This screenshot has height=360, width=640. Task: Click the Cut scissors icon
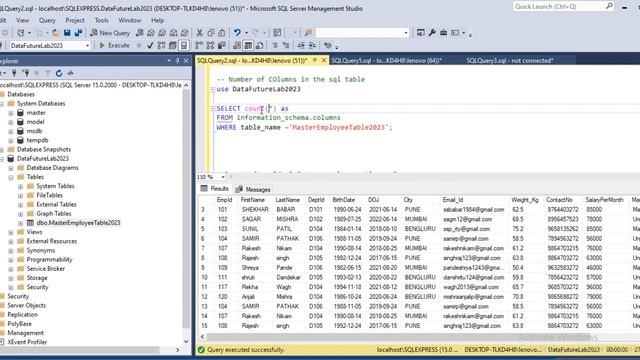point(200,33)
